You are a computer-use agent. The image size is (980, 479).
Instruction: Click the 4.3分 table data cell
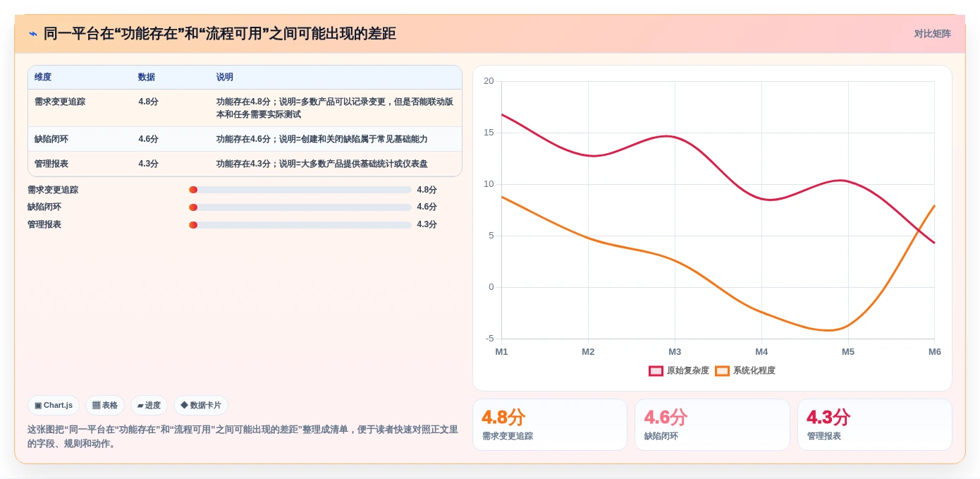(x=149, y=164)
